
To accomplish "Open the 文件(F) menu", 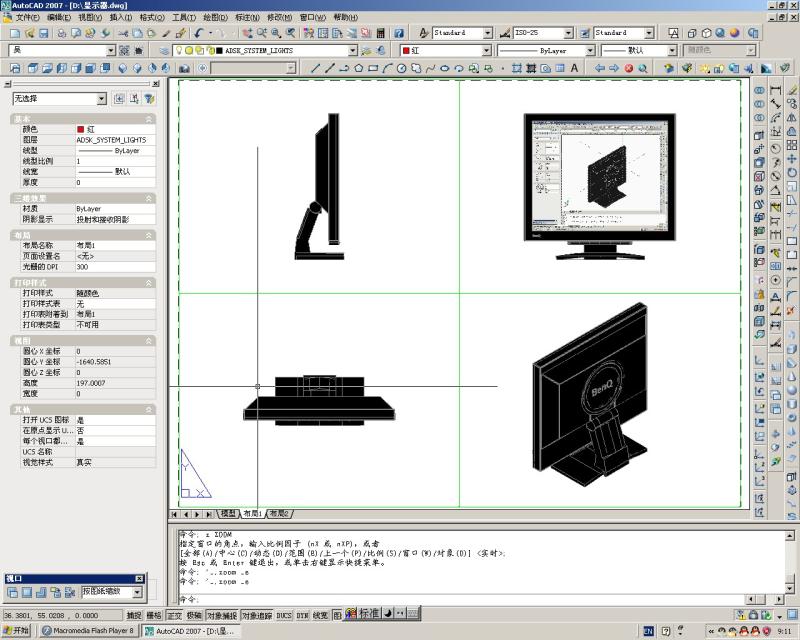I will click(27, 17).
